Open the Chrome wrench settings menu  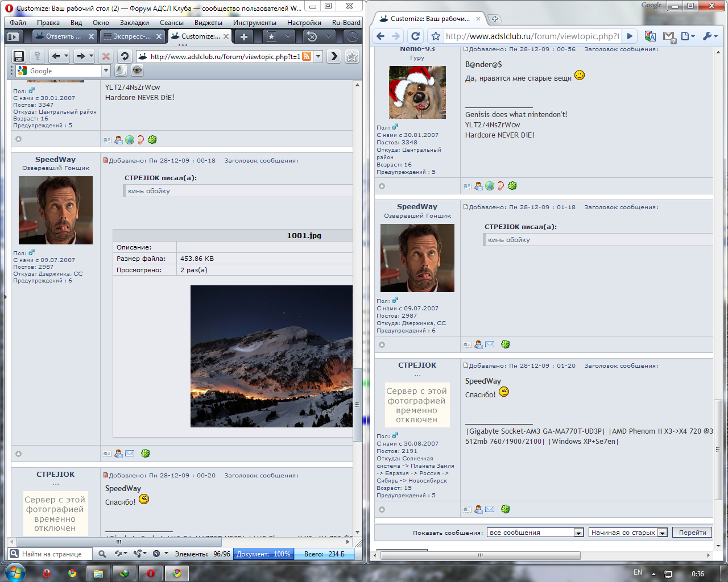tap(709, 36)
